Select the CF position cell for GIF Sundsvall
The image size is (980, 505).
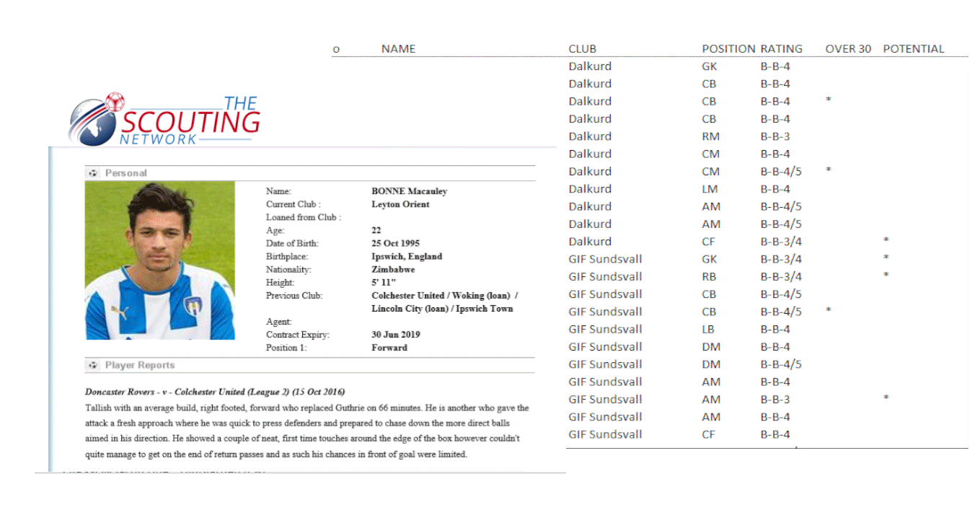(x=709, y=434)
